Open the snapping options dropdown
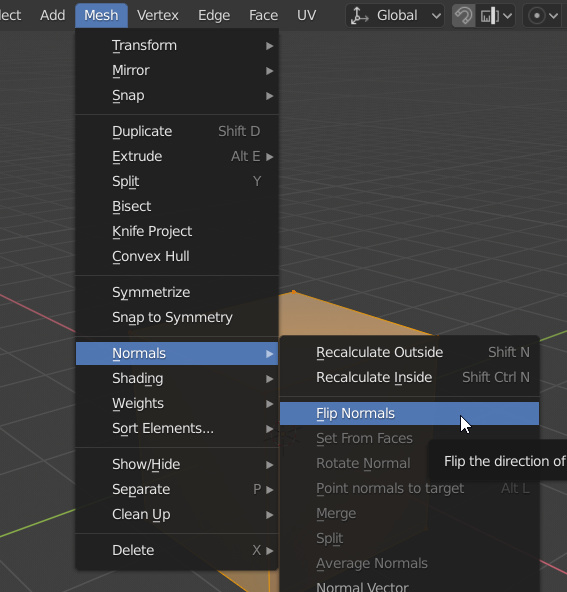 495,16
